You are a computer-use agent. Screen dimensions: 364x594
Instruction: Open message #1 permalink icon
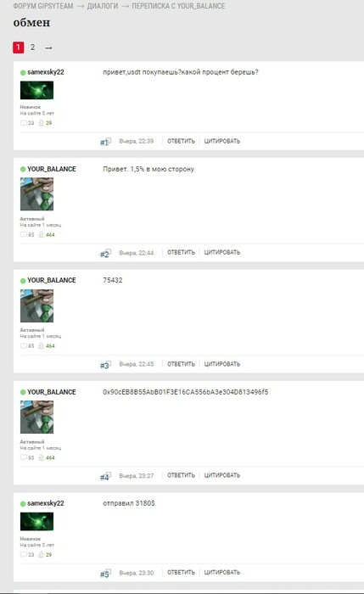pyautogui.click(x=105, y=142)
